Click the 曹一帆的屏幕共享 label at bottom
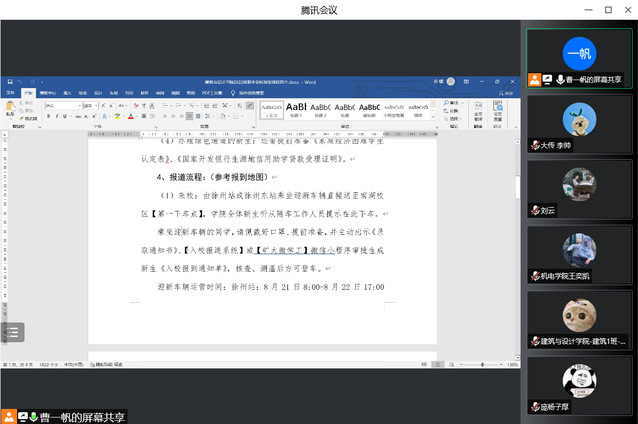The height and width of the screenshot is (424, 638). click(x=83, y=416)
